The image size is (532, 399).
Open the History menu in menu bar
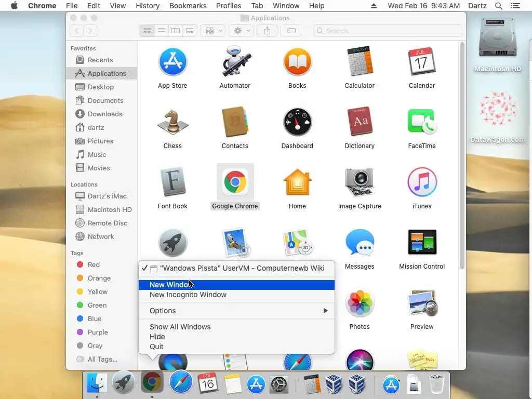coord(148,6)
